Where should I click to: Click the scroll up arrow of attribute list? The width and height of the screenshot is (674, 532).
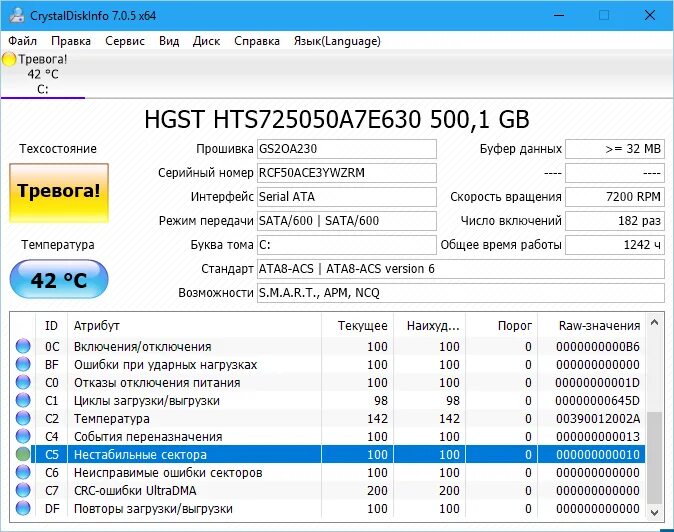point(654,322)
